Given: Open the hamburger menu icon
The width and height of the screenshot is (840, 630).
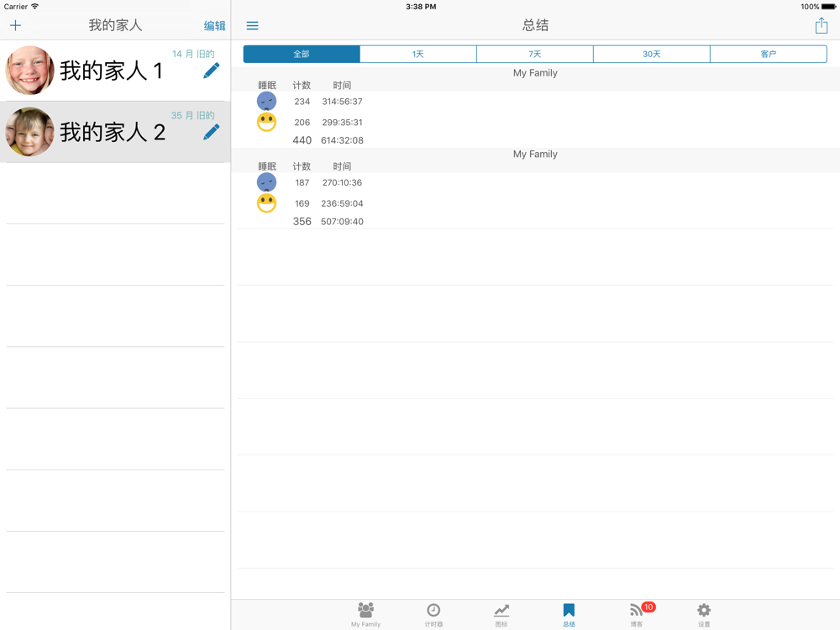Looking at the screenshot, I should coord(252,26).
